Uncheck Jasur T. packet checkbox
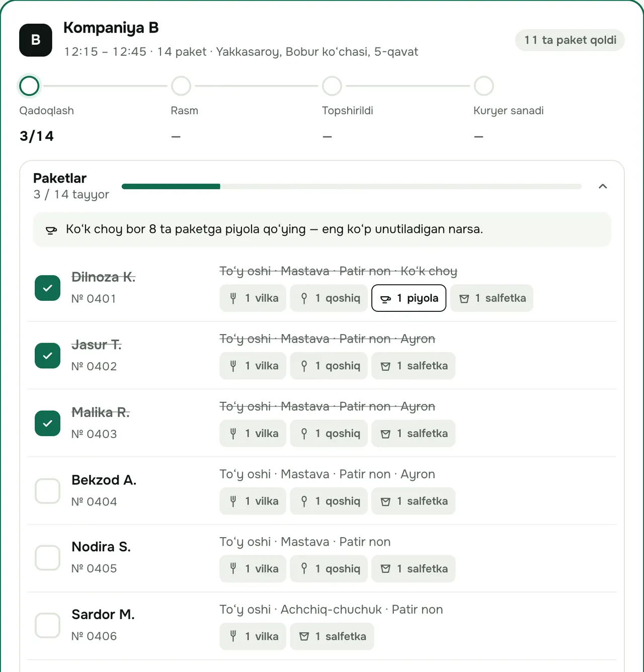The image size is (644, 672). pos(47,356)
